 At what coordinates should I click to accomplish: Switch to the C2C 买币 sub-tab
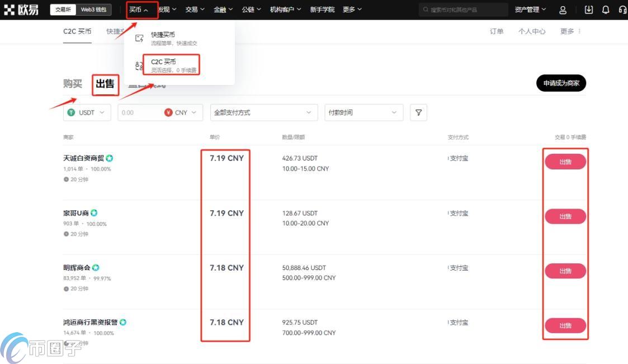coord(77,31)
